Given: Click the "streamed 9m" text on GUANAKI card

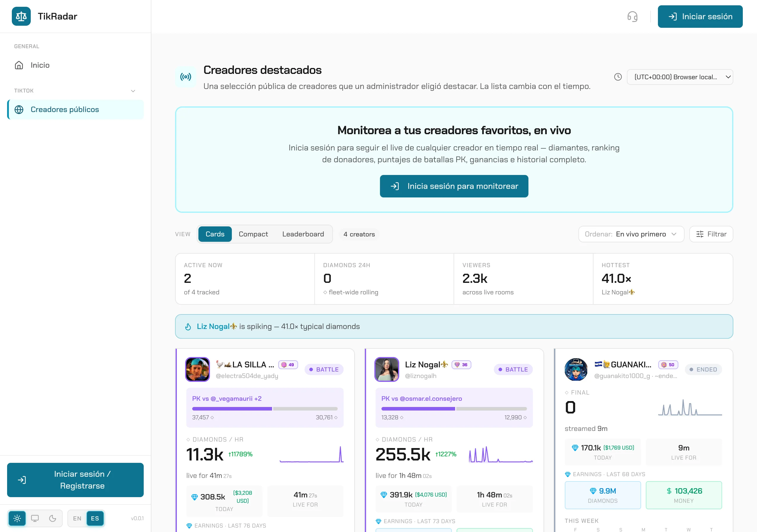Looking at the screenshot, I should [x=586, y=429].
